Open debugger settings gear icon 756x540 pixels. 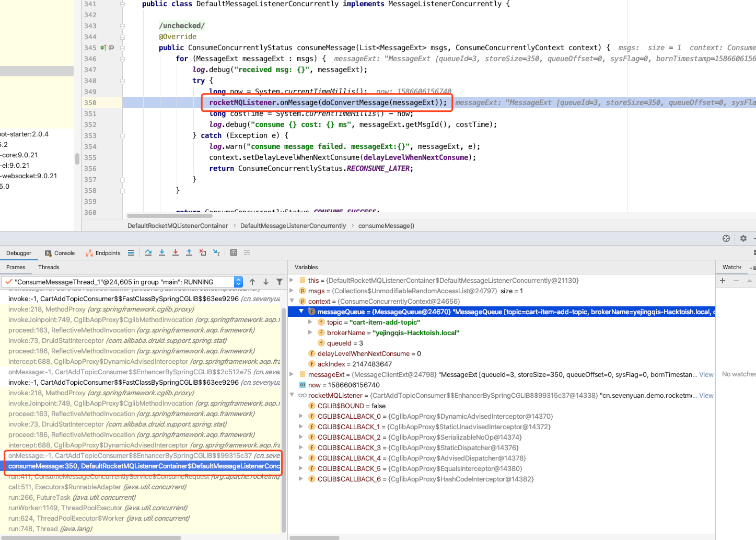click(743, 238)
